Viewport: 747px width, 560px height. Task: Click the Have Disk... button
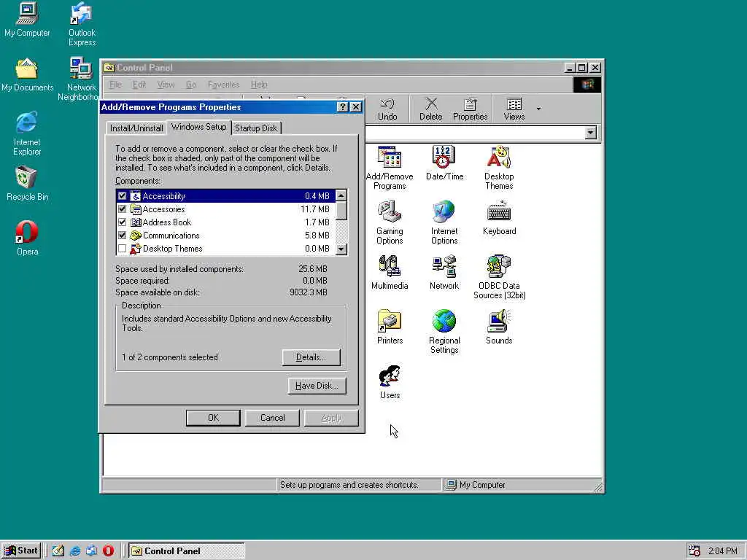tap(317, 386)
